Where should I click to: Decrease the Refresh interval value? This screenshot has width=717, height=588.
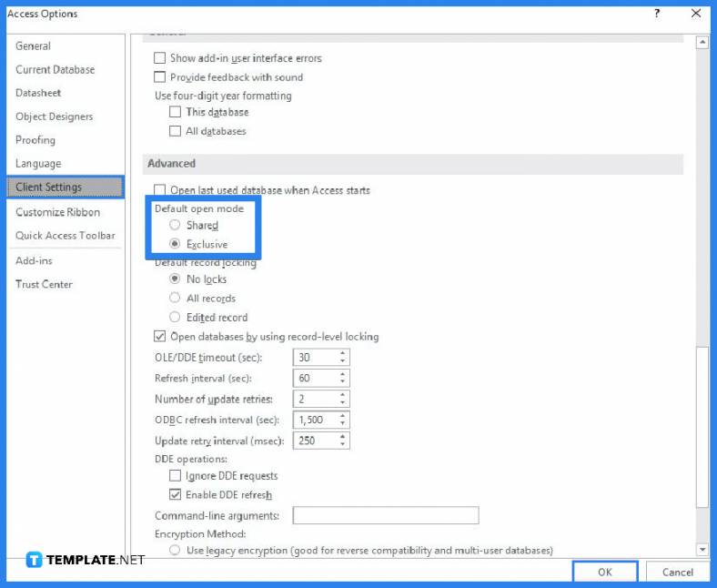click(342, 382)
